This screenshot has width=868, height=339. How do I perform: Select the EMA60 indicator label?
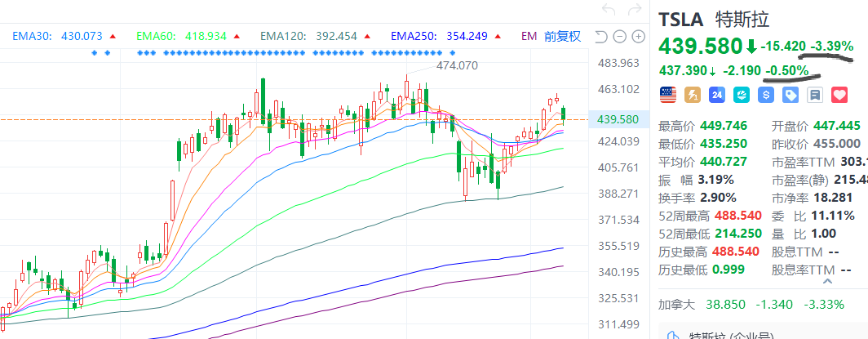(x=156, y=37)
